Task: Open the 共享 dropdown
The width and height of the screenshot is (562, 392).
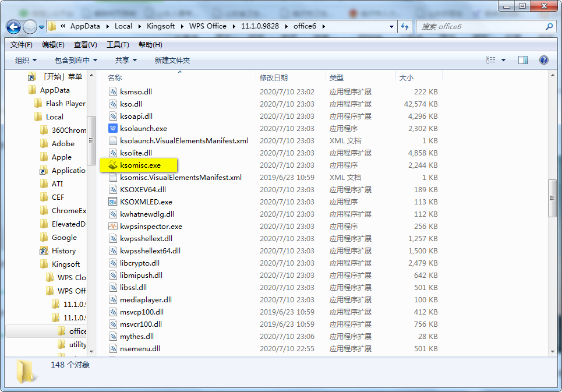Action: [x=126, y=60]
